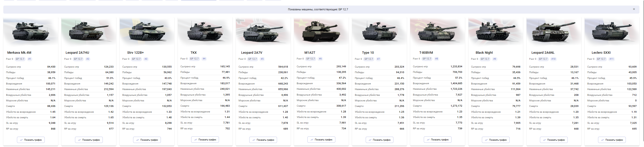
Task: Open the Leclerc SXXI tank image
Action: tap(612, 32)
